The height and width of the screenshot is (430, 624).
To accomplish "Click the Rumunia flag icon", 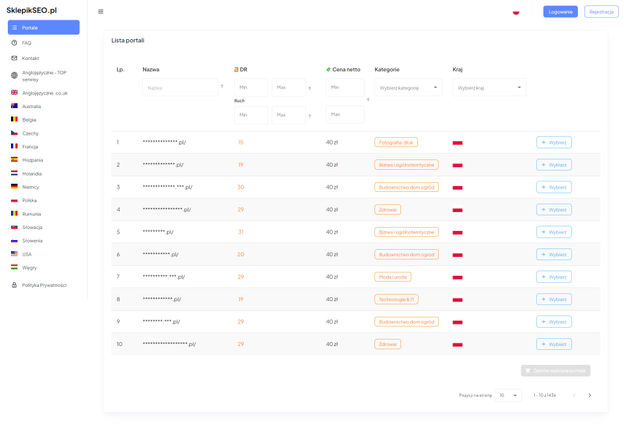I will pyautogui.click(x=14, y=214).
